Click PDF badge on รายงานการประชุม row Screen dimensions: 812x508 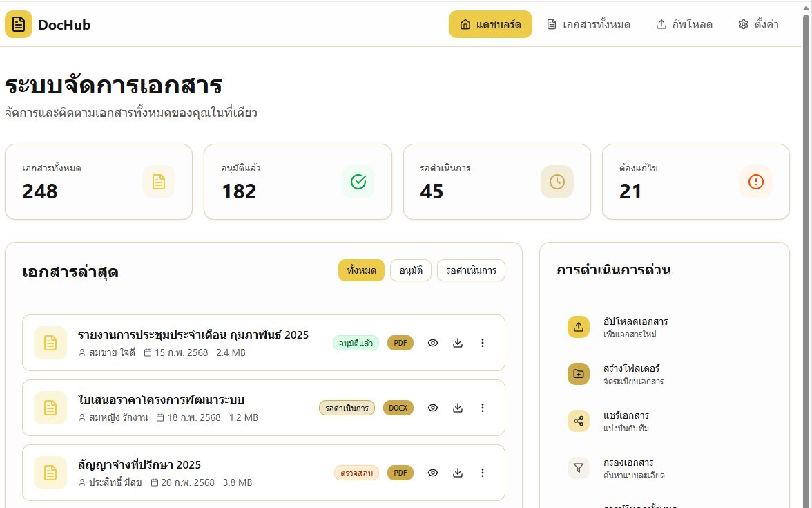pos(400,343)
